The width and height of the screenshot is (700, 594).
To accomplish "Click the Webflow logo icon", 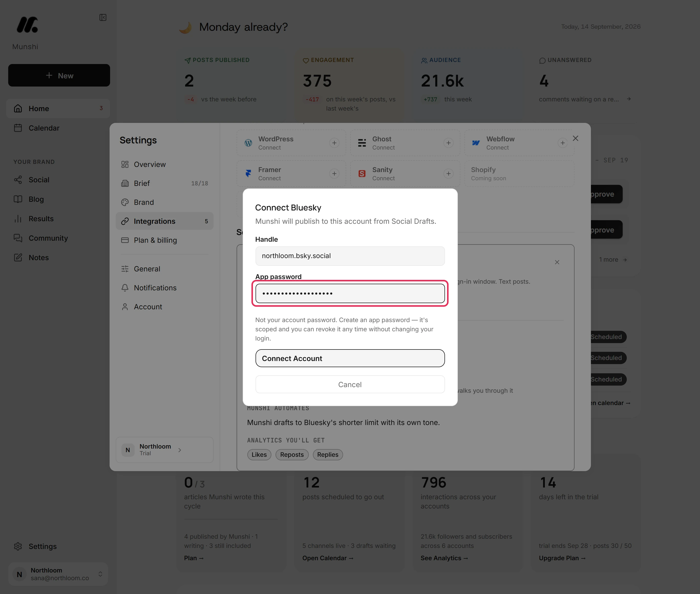I will point(476,143).
